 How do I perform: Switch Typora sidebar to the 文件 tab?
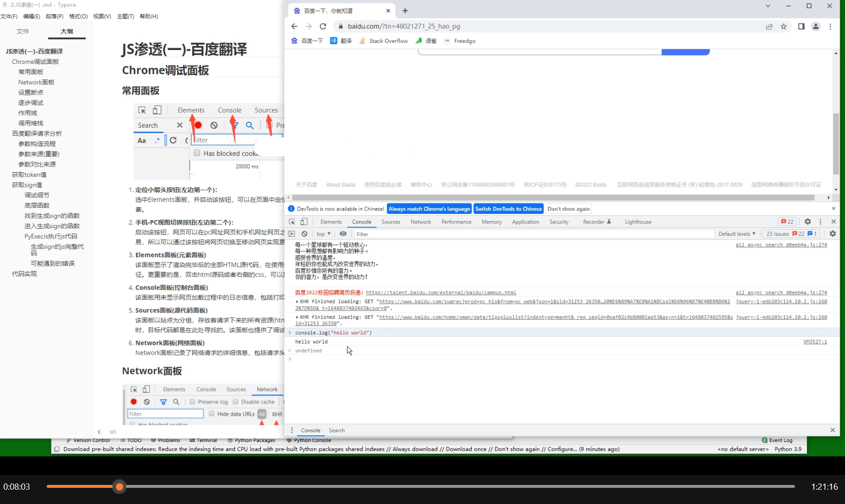[23, 31]
